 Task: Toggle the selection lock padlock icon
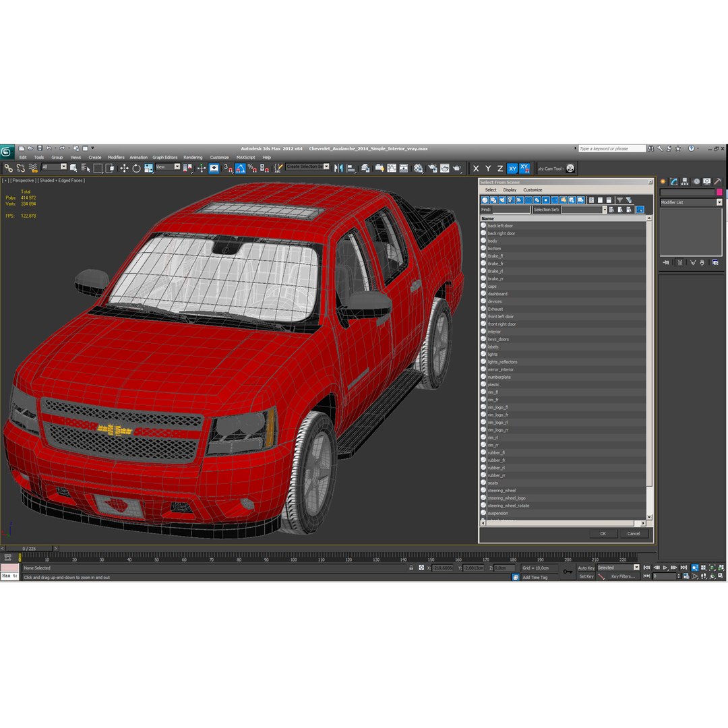[x=411, y=568]
